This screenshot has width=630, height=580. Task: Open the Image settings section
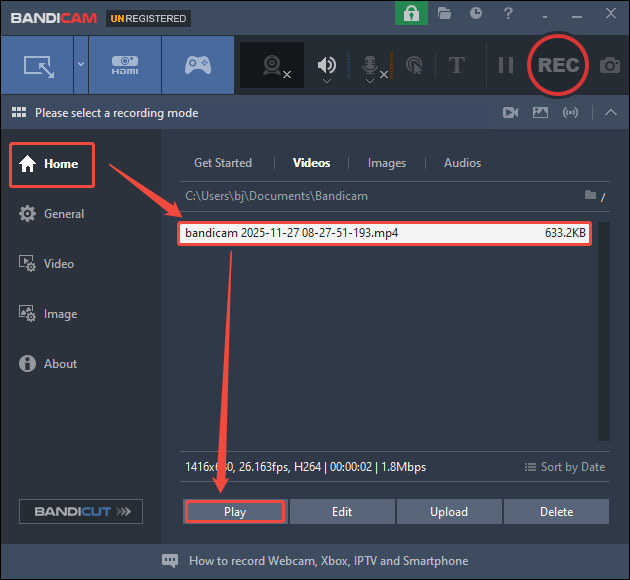48,314
